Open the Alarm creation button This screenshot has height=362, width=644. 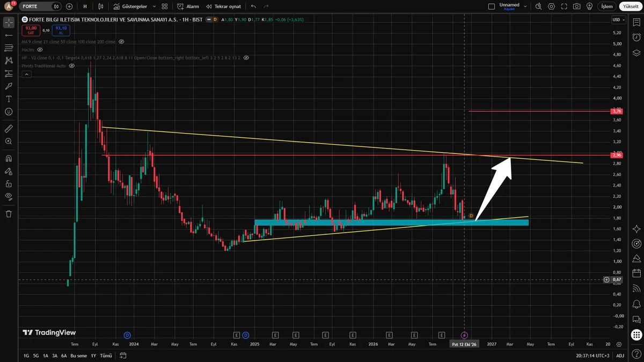pos(188,6)
